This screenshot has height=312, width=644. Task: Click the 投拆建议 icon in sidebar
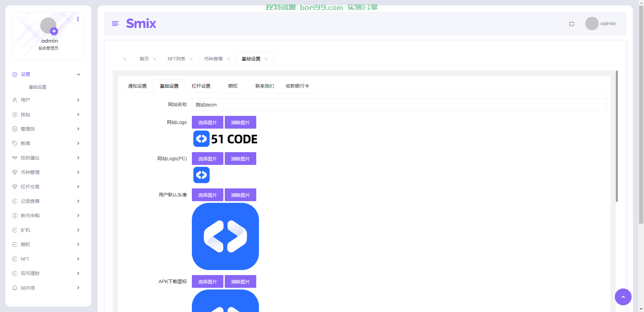[15, 158]
